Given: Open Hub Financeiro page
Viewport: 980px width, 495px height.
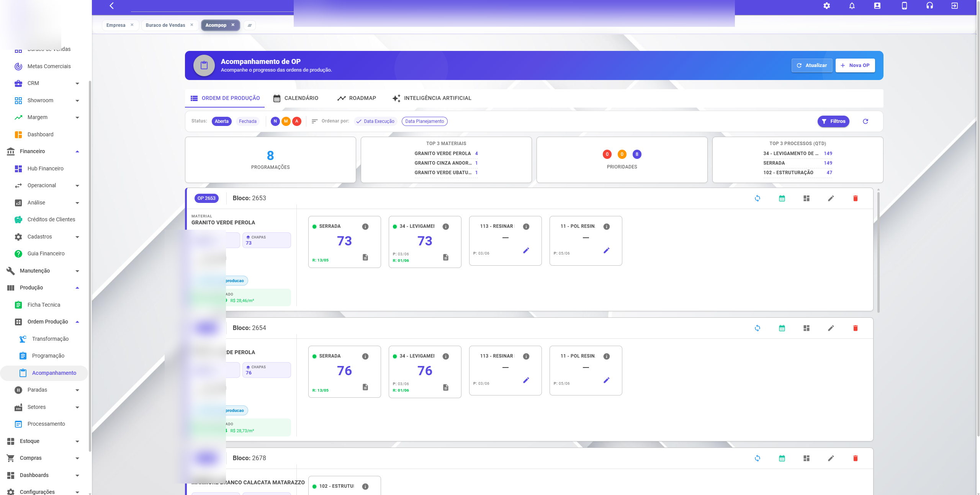Looking at the screenshot, I should pyautogui.click(x=46, y=169).
